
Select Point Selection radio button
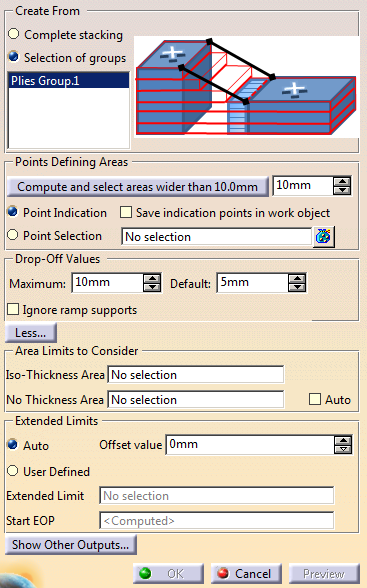pos(13,235)
